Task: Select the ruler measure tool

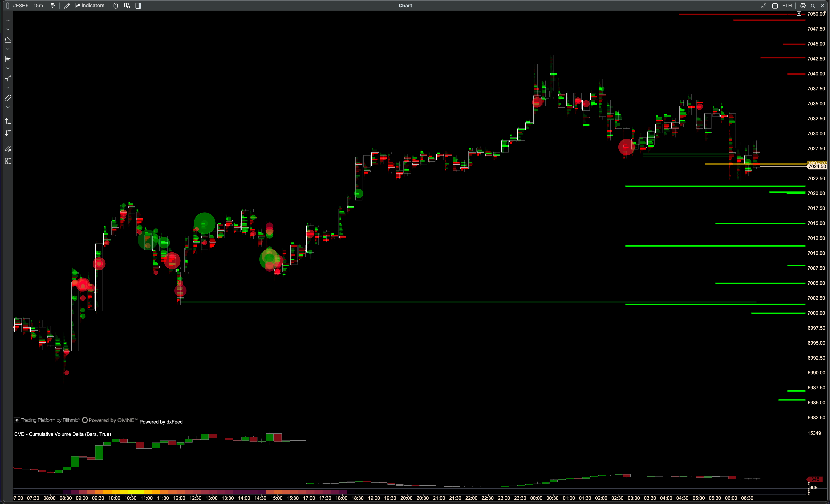Action: click(8, 98)
